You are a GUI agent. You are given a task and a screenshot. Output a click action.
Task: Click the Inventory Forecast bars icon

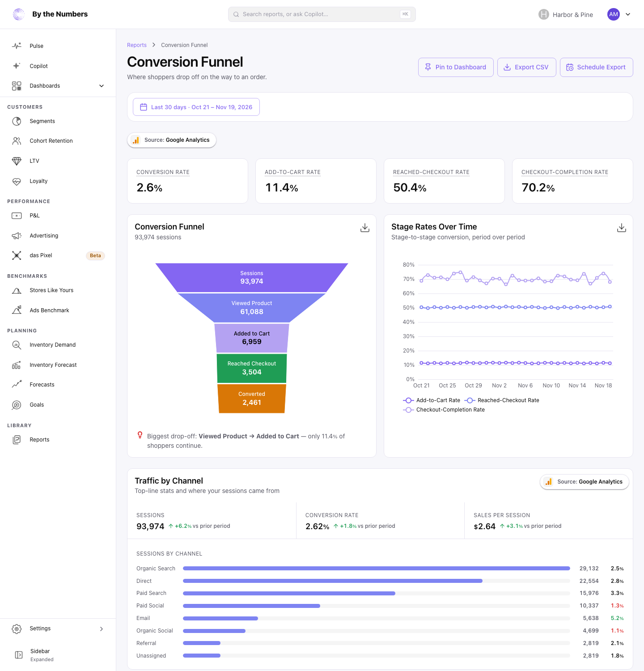[17, 365]
